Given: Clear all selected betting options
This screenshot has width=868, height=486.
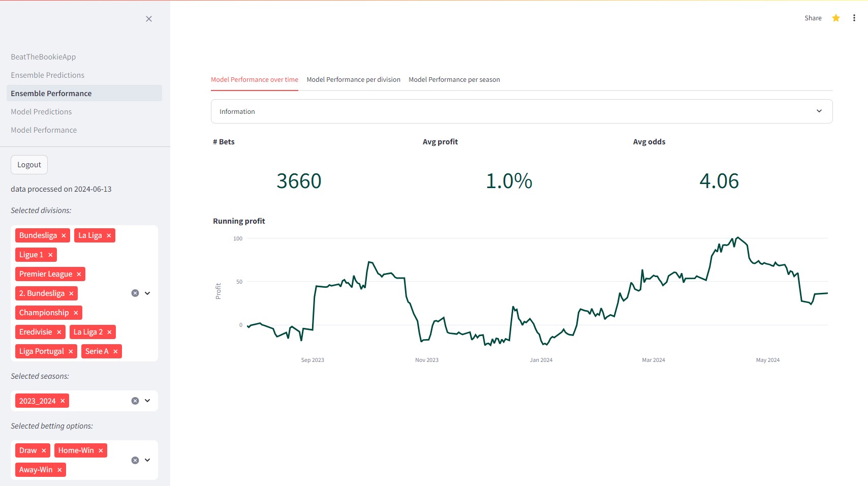Looking at the screenshot, I should pyautogui.click(x=135, y=460).
